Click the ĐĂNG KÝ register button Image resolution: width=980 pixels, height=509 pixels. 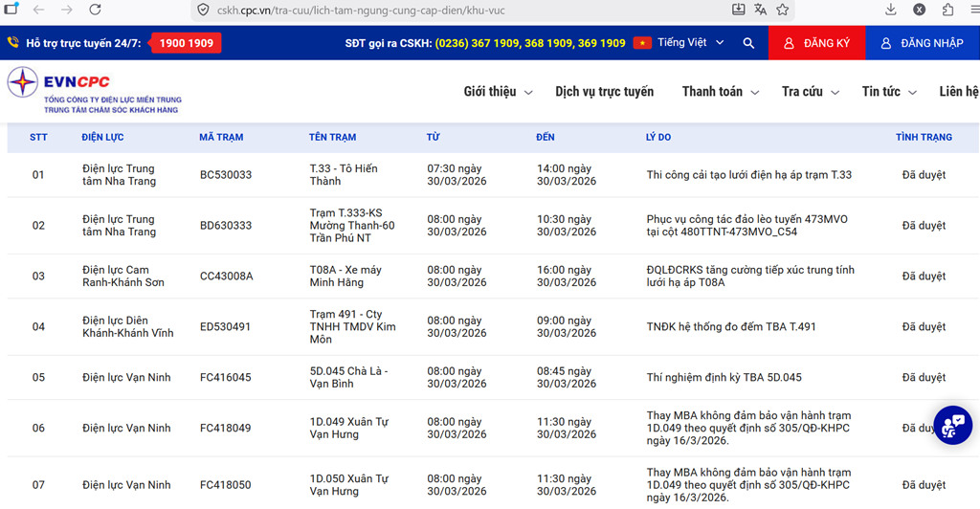pos(816,43)
